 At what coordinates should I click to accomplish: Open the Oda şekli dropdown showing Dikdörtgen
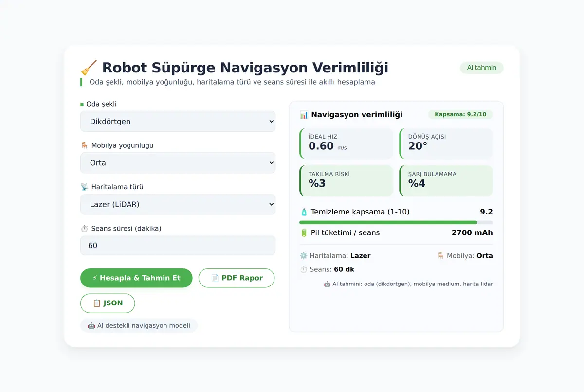(178, 122)
